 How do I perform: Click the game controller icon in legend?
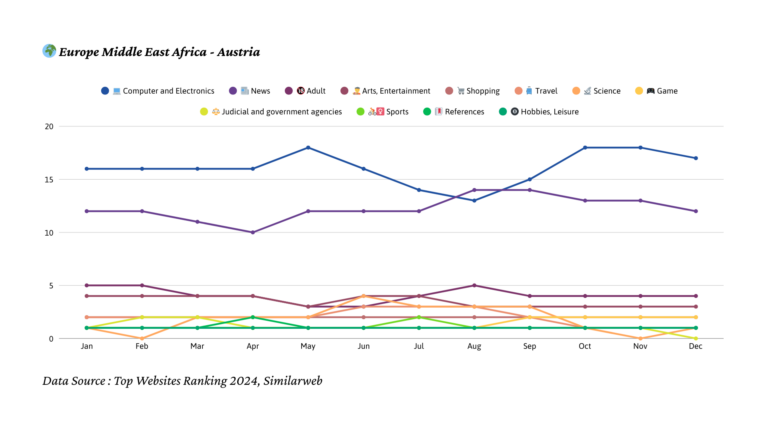tap(651, 91)
